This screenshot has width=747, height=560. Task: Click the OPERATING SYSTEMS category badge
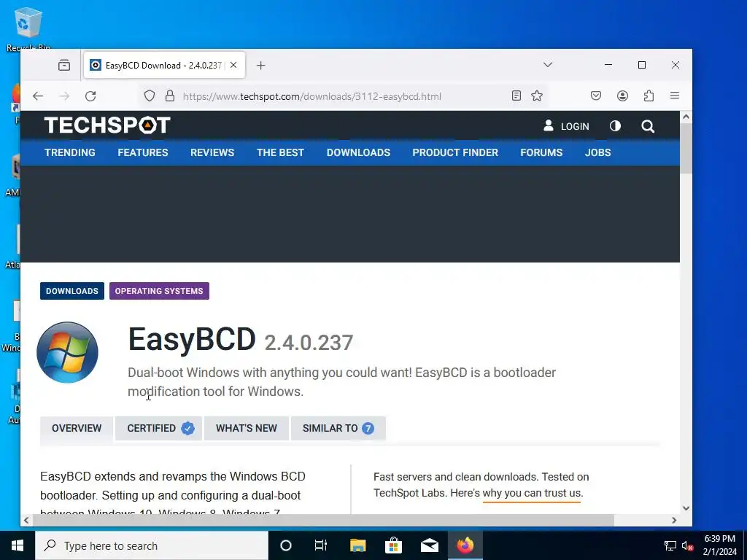point(159,291)
